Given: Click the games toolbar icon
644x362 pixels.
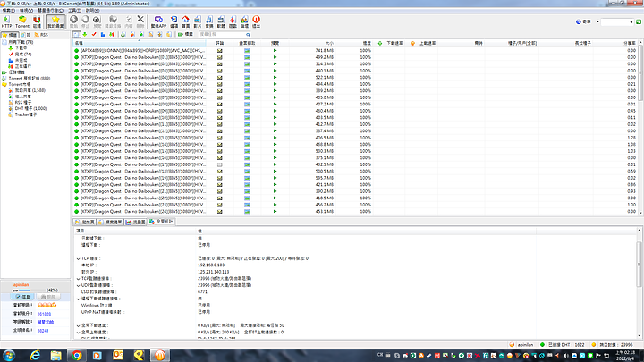Looking at the screenshot, I should pos(233,21).
